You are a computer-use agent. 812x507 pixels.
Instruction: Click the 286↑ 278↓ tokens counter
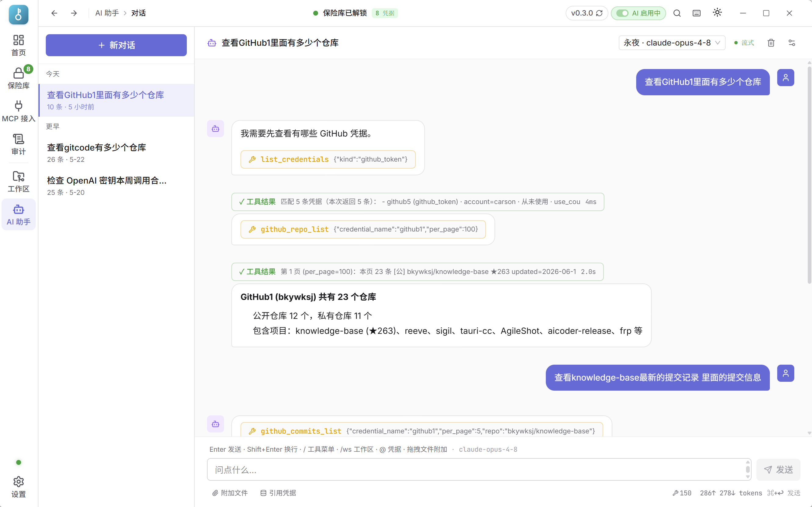730,493
